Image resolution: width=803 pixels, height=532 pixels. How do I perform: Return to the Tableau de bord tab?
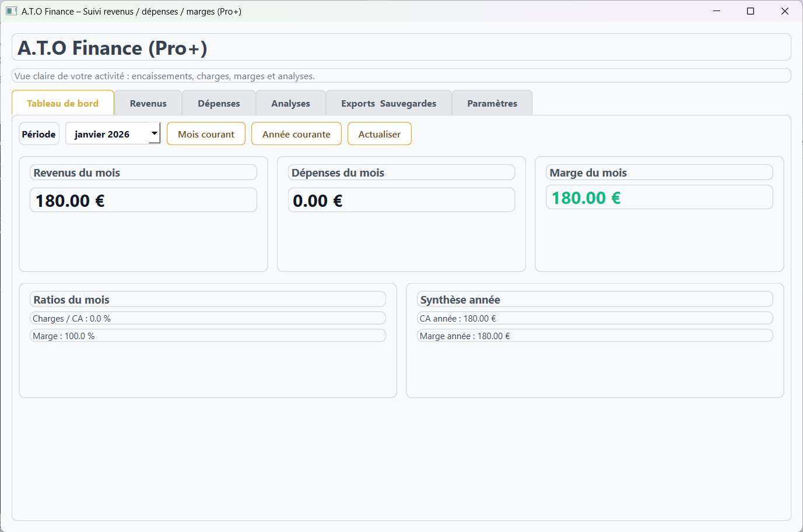[62, 103]
